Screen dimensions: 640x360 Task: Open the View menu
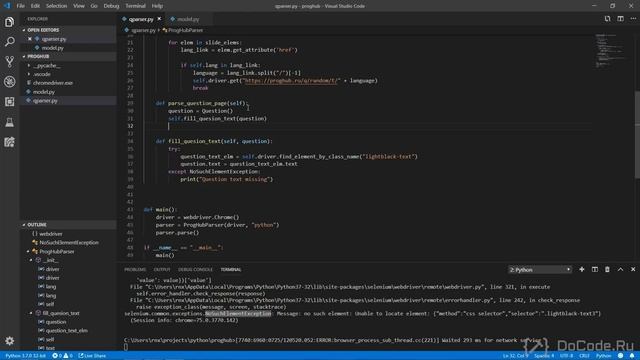coord(79,6)
